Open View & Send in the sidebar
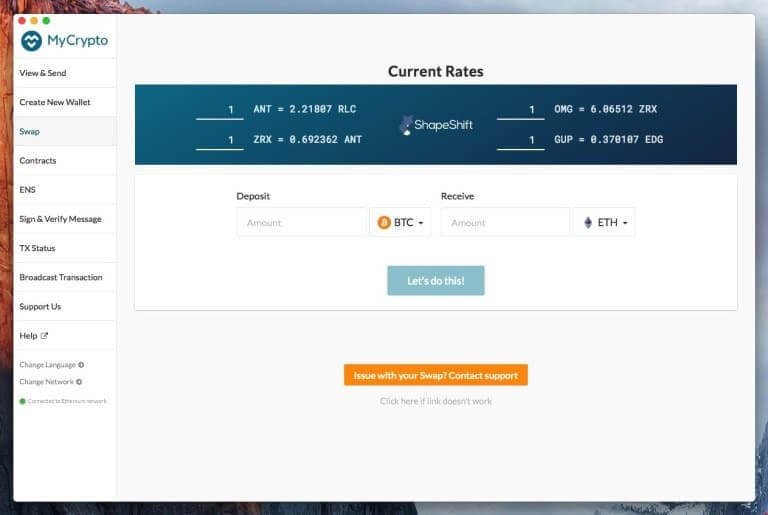The image size is (768, 515). tap(65, 73)
